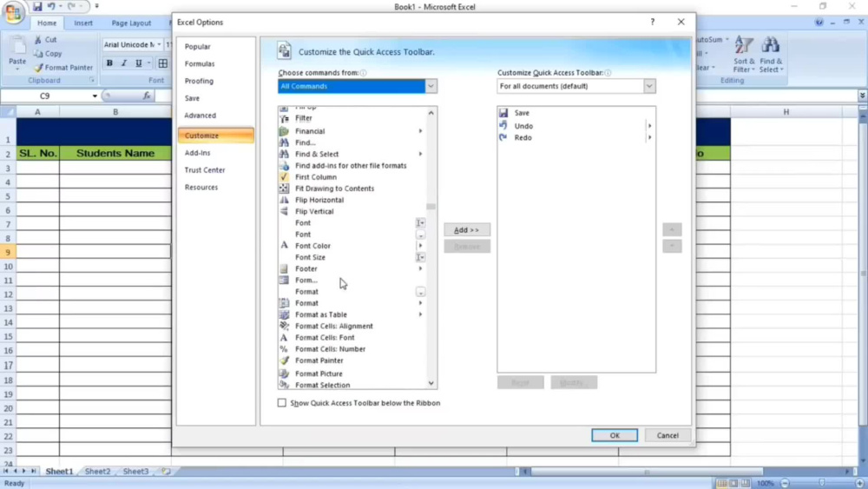Confirm with the OK button
Screen dimensions: 868x489
tap(615, 435)
